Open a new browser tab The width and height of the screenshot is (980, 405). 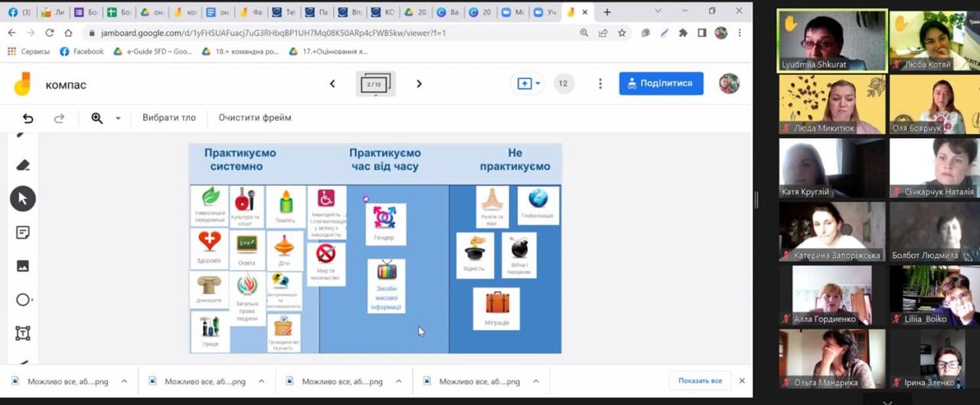point(607,12)
